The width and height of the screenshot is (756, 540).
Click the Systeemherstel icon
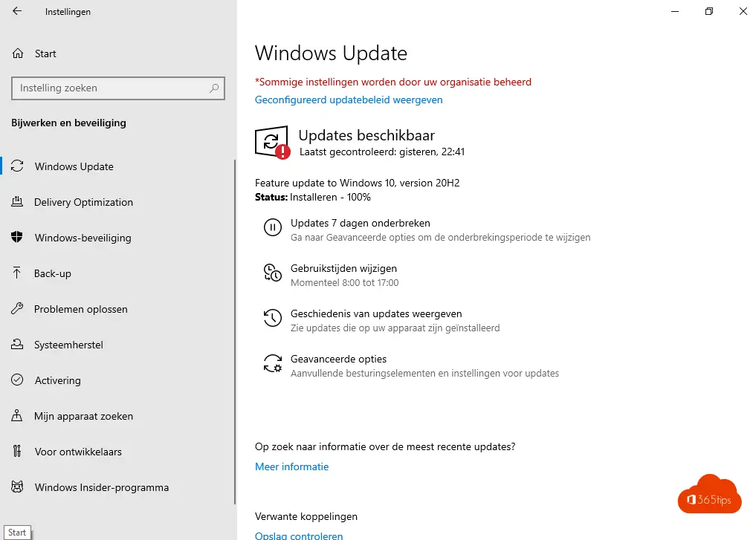[x=17, y=345]
